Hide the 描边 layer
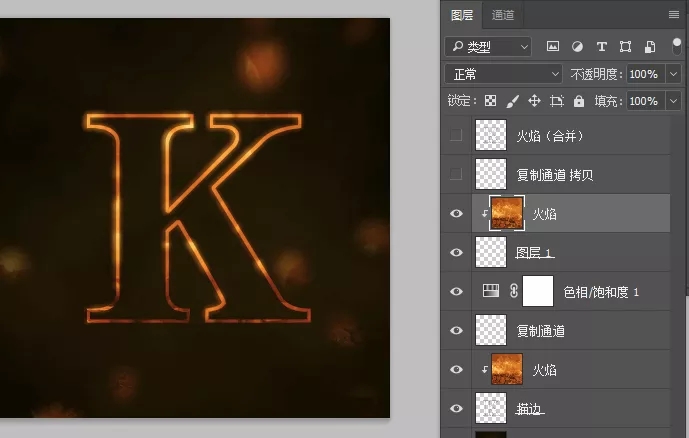Viewport: 689px width, 438px height. tap(456, 409)
